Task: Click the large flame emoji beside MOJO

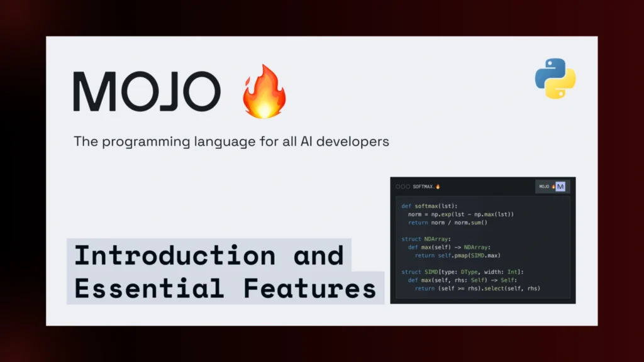Action: point(264,92)
